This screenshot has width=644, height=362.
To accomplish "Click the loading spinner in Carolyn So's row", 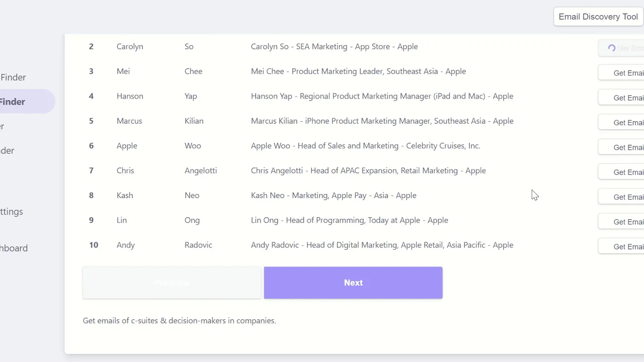I will [x=612, y=48].
